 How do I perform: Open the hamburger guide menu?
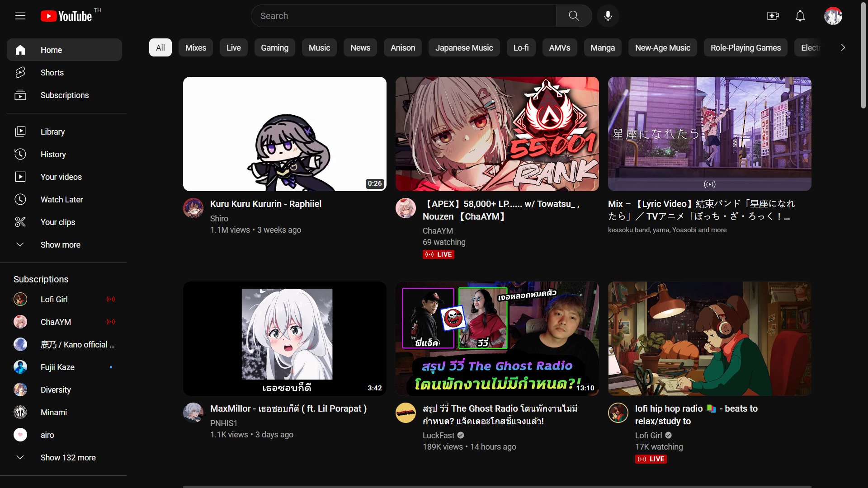[20, 16]
